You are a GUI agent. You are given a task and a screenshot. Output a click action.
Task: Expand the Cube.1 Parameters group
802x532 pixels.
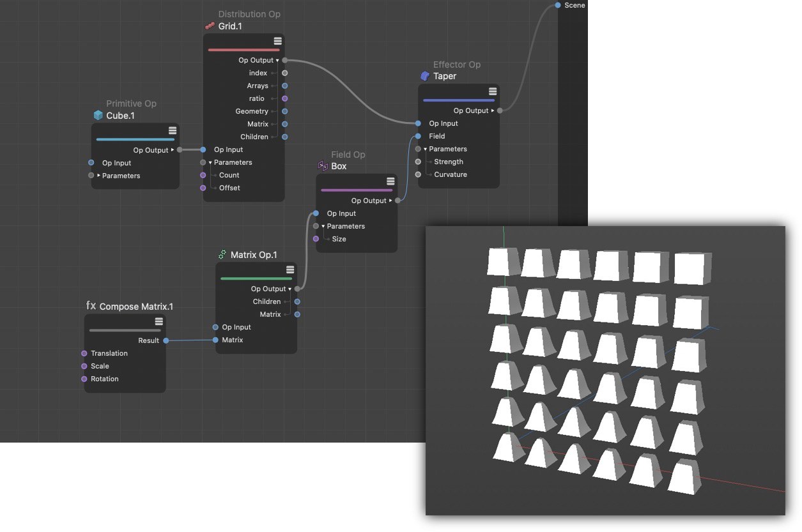pyautogui.click(x=98, y=176)
